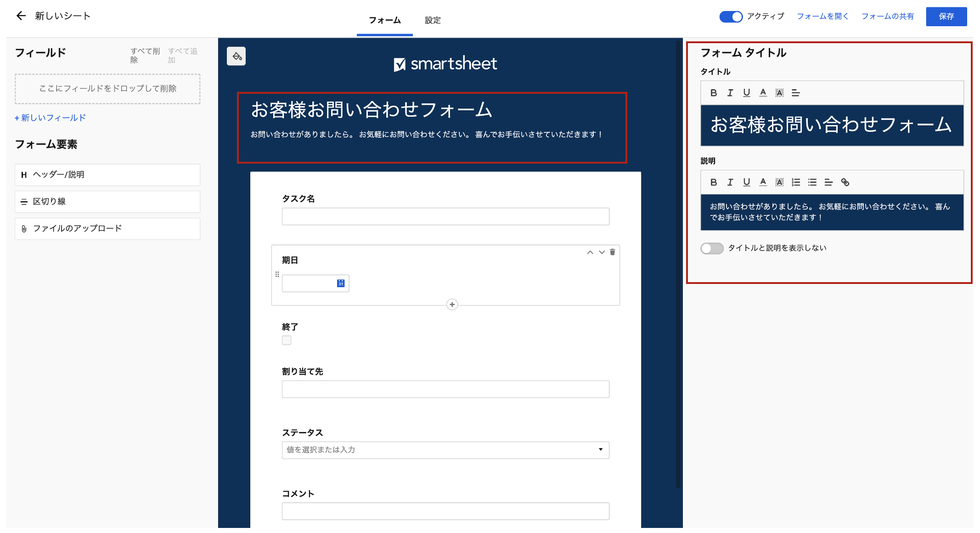The width and height of the screenshot is (980, 533).
Task: Select the ヘッダー/説明 form element
Action: click(x=107, y=175)
